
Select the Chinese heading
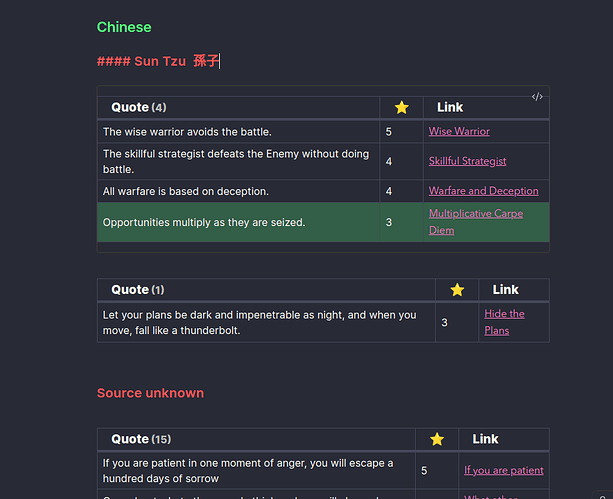click(124, 27)
